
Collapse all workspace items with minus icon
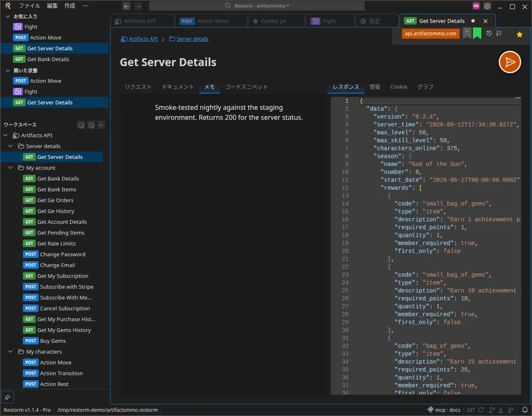81,125
